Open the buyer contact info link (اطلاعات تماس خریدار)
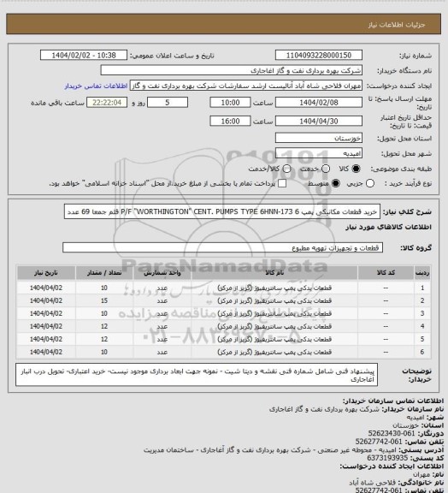 pyautogui.click(x=96, y=86)
